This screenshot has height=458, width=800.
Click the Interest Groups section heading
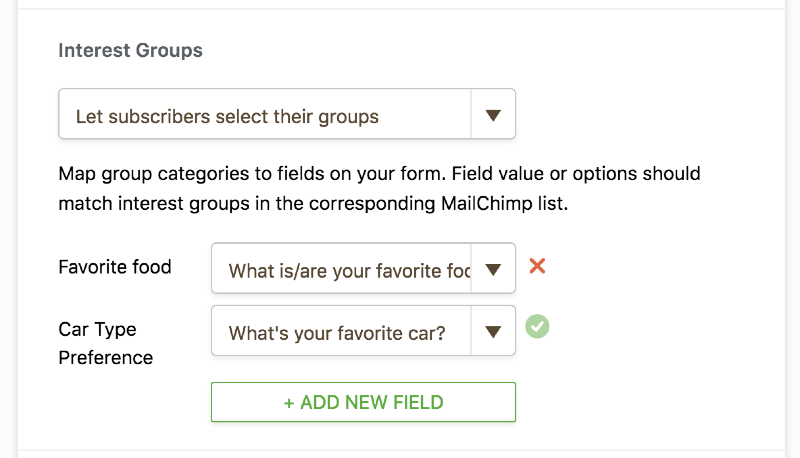[x=131, y=50]
